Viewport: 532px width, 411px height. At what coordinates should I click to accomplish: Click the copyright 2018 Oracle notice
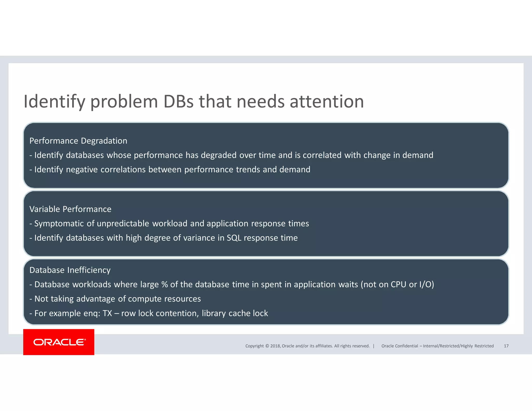tap(307, 346)
